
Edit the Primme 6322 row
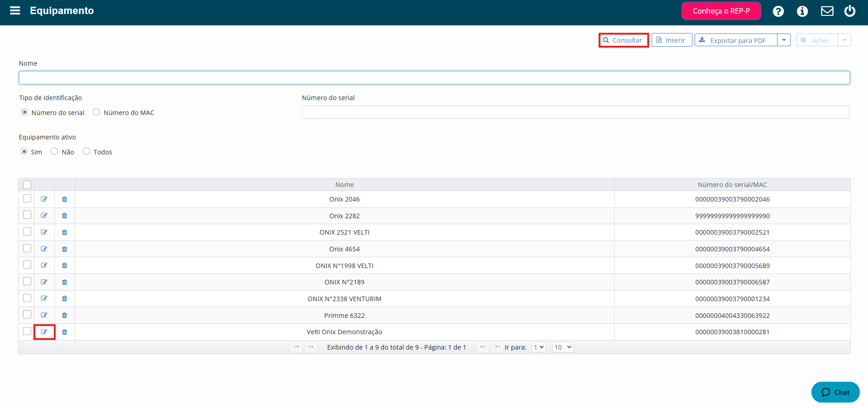click(44, 315)
